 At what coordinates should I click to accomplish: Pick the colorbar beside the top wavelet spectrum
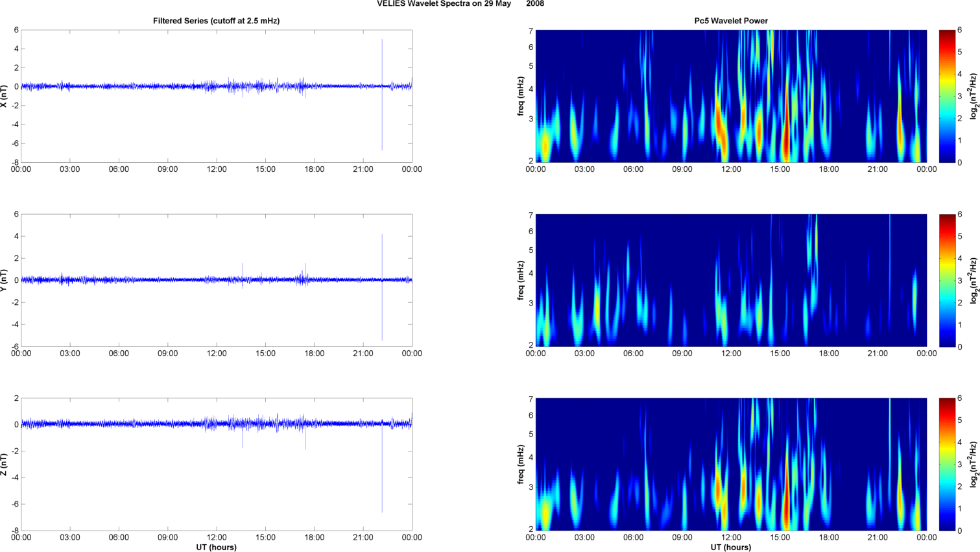coord(947,96)
